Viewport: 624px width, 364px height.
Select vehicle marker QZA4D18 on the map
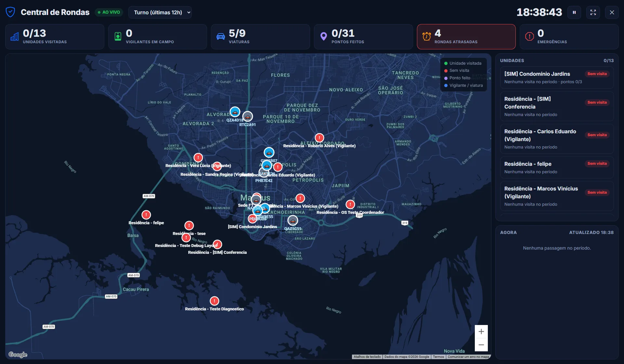tap(235, 112)
